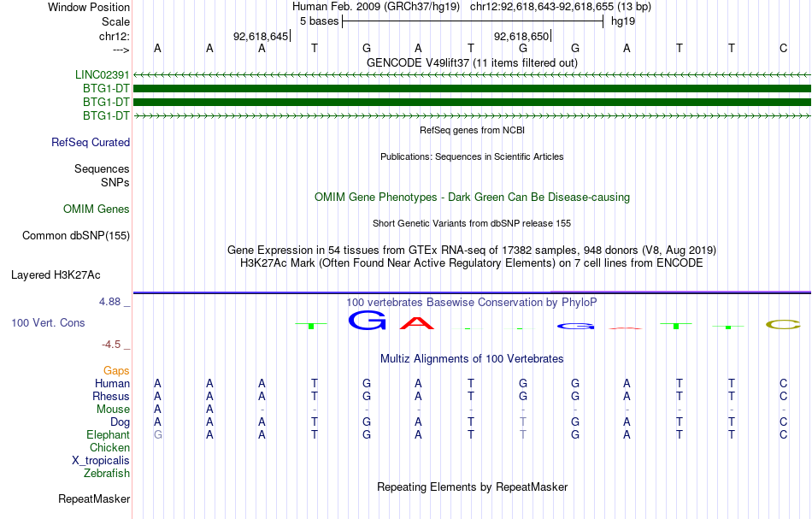Image resolution: width=812 pixels, height=519 pixels.
Task: Click the orange Gaps label
Action: (116, 371)
